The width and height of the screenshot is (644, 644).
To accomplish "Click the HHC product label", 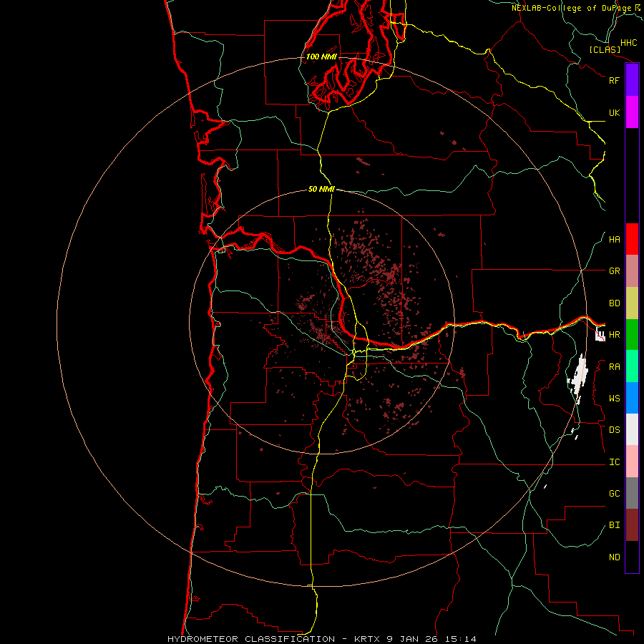I will [x=628, y=43].
